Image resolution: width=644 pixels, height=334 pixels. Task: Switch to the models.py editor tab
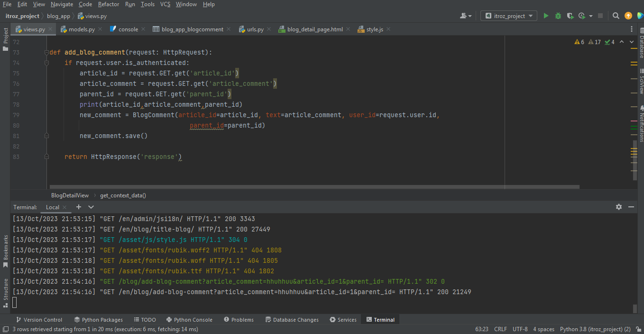(81, 29)
